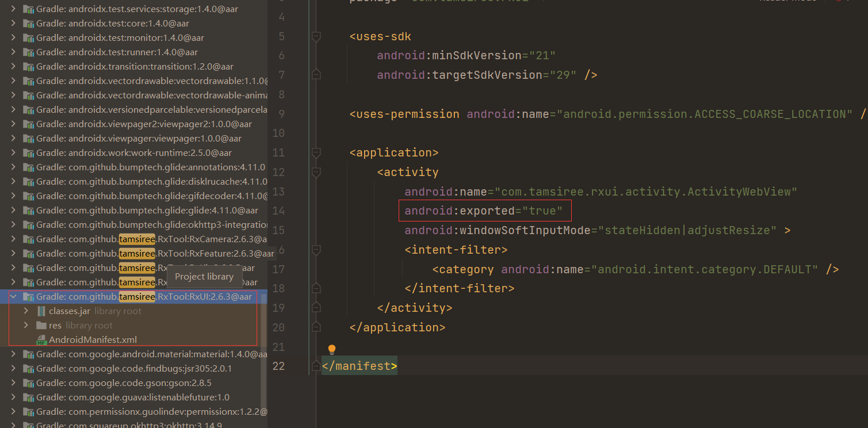The height and width of the screenshot is (428, 868).
Task: Expand androidx.work:work-runtime:2.5.0@aar node
Action: tap(13, 153)
